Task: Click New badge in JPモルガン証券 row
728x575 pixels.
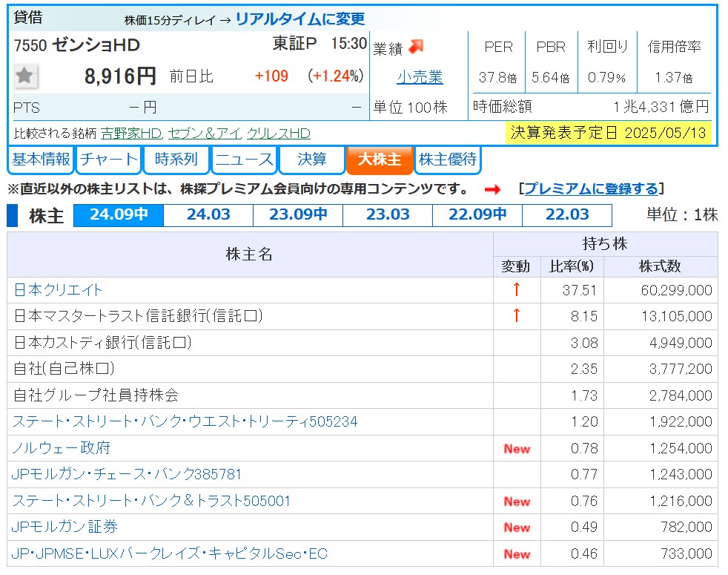Action: pos(517,527)
